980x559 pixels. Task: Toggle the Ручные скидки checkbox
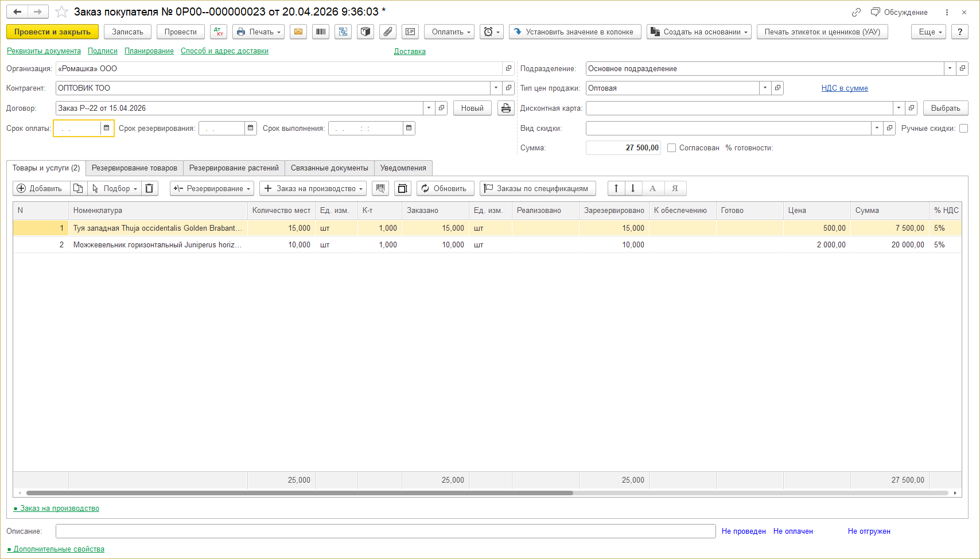(x=963, y=129)
